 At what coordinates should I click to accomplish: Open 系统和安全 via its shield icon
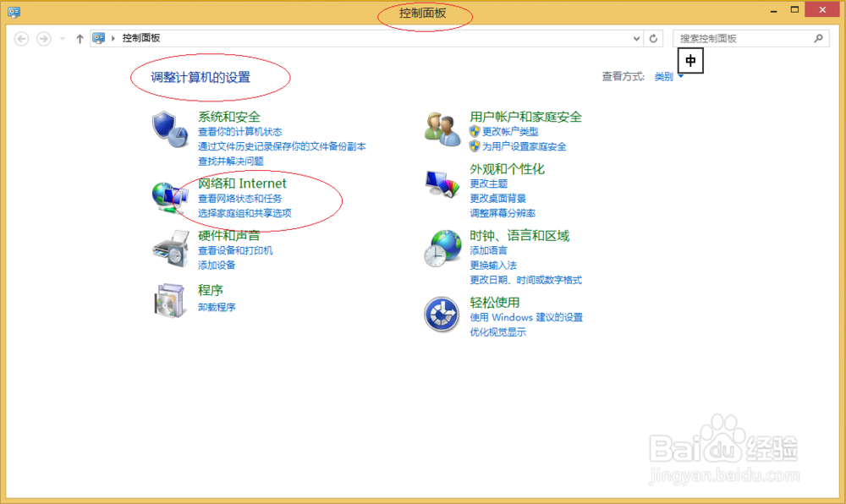[x=171, y=129]
